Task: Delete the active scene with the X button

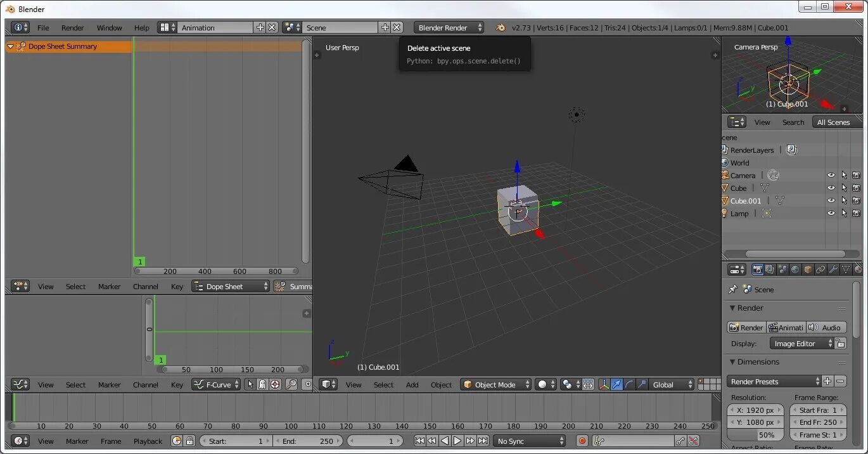Action: click(397, 27)
